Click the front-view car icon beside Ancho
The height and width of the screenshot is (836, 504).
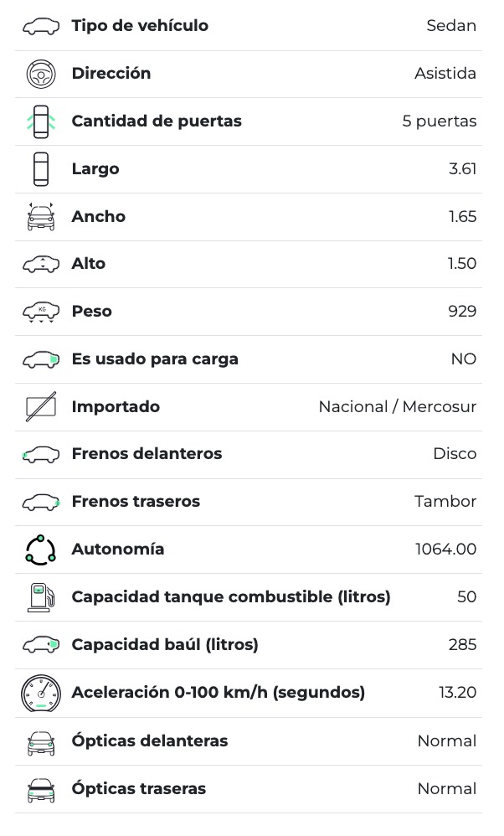pos(41,217)
